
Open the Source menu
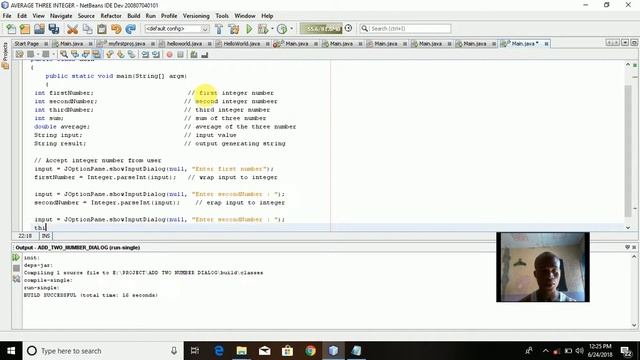tap(86, 16)
